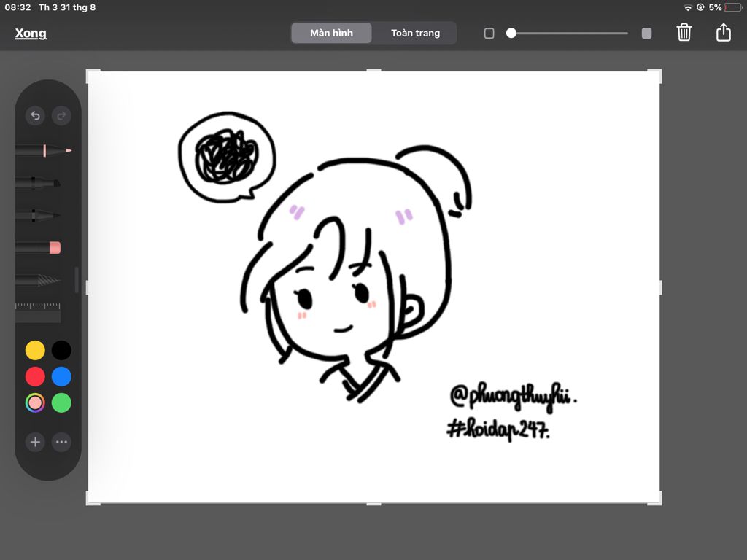747x560 pixels.
Task: Choose the red color swatch
Action: click(35, 377)
